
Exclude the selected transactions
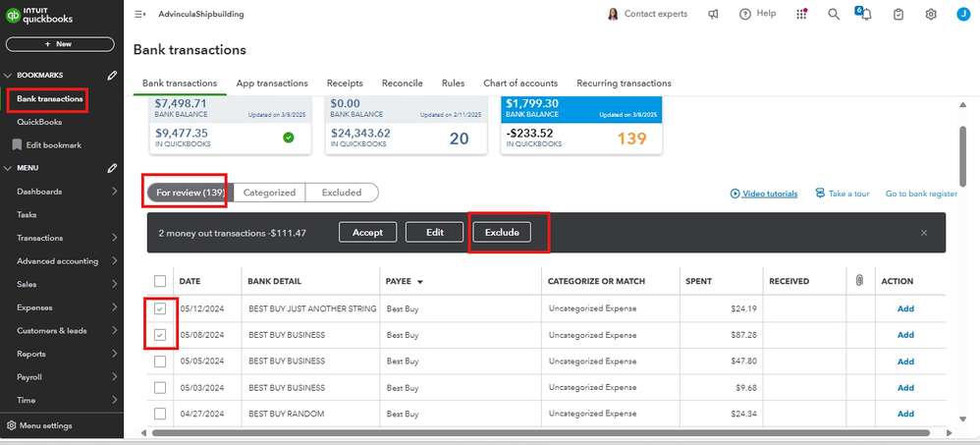(502, 233)
